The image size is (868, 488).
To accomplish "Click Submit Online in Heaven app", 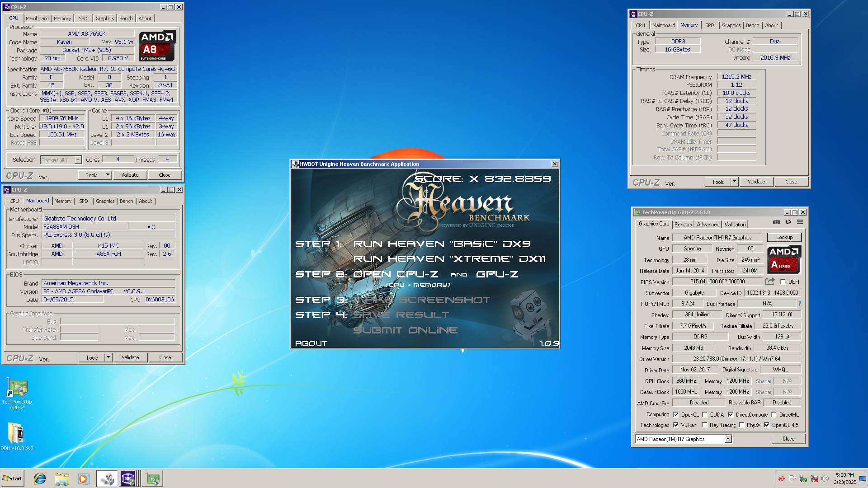I will 405,330.
